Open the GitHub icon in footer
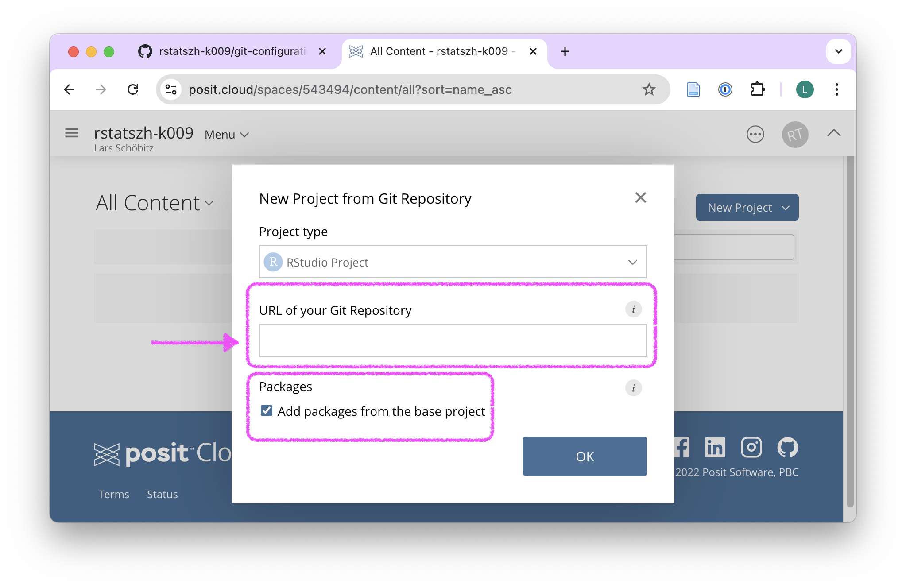Viewport: 906px width, 588px height. (x=788, y=447)
